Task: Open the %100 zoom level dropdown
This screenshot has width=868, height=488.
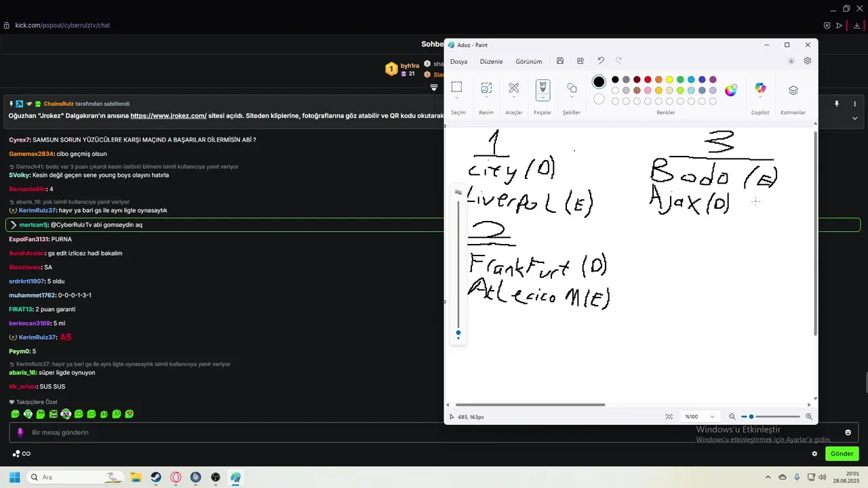Action: point(700,417)
